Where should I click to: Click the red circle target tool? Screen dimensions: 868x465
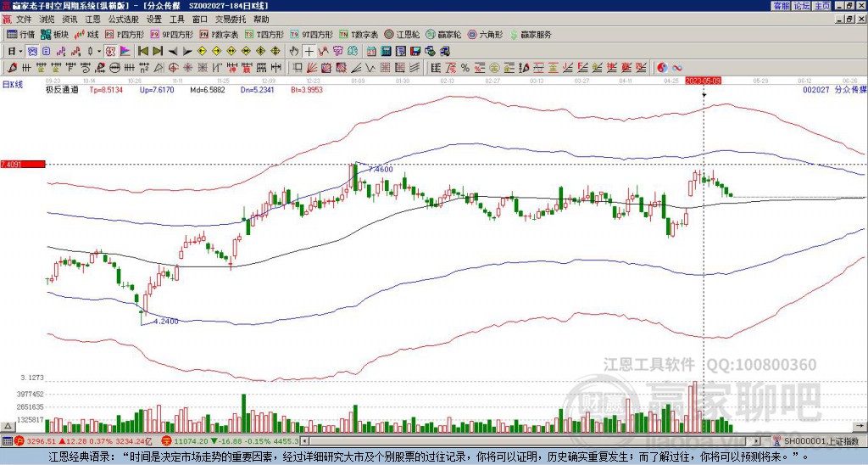(173, 68)
